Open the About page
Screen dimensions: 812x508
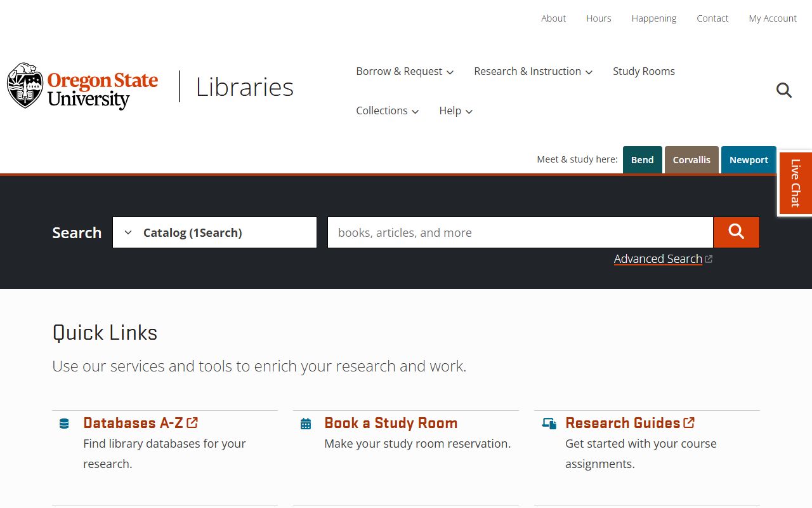coord(553,18)
